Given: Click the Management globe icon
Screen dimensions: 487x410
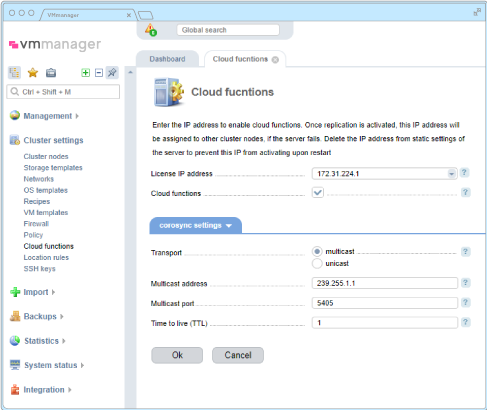Looking at the screenshot, I should pyautogui.click(x=15, y=115).
